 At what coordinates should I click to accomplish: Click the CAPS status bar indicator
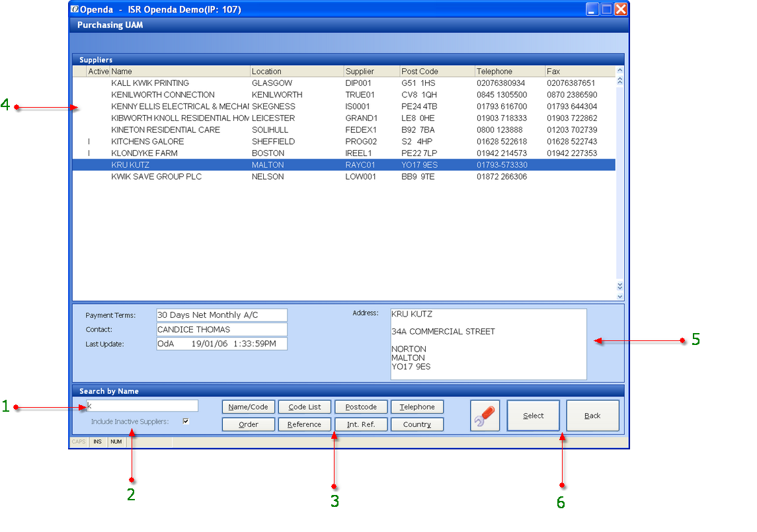(x=79, y=441)
